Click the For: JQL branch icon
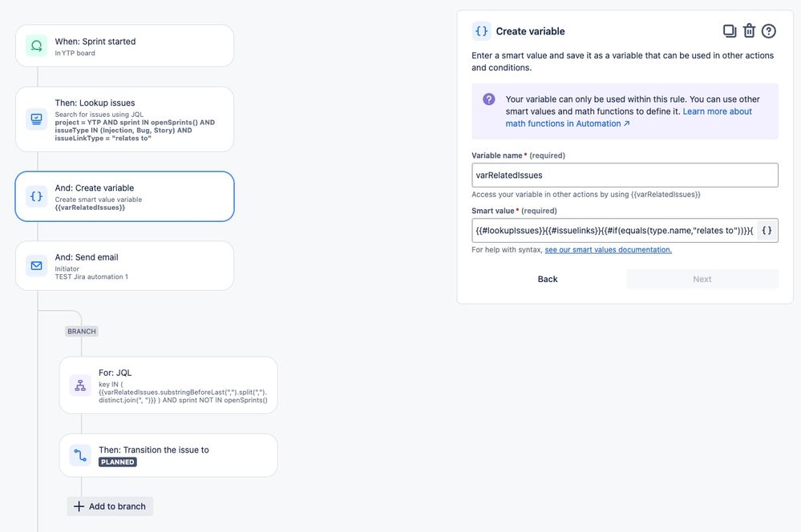 pos(79,385)
